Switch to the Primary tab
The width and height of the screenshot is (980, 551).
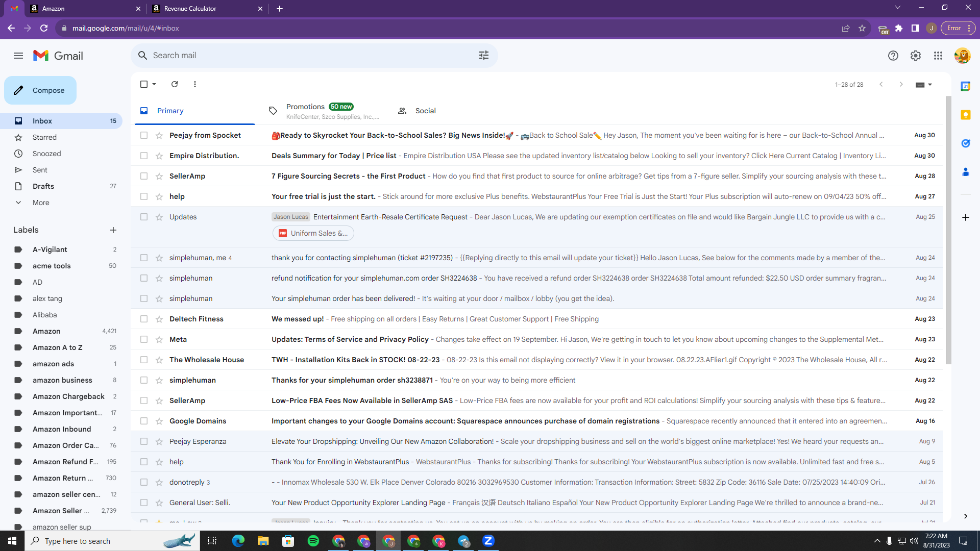coord(194,111)
